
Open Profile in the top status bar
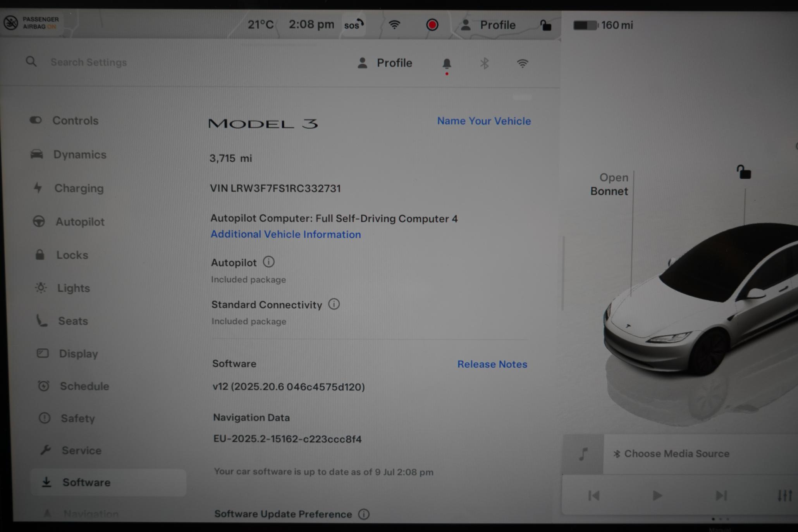(x=488, y=25)
